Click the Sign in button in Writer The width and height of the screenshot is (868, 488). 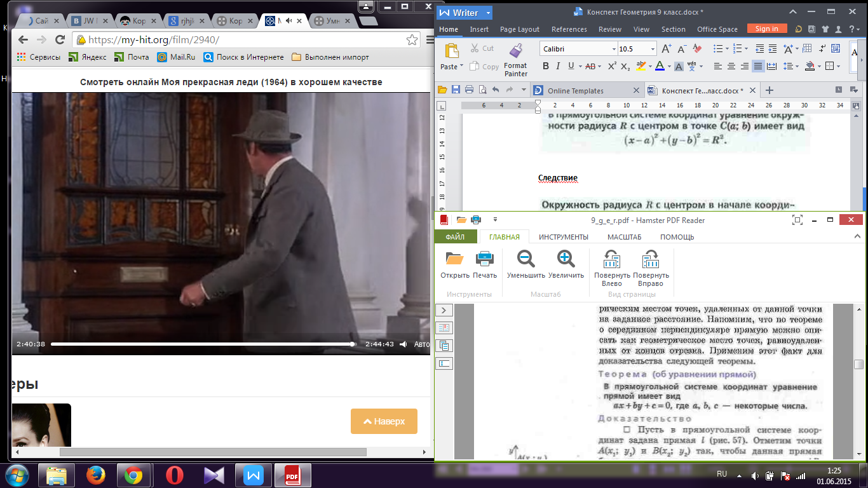(x=767, y=29)
